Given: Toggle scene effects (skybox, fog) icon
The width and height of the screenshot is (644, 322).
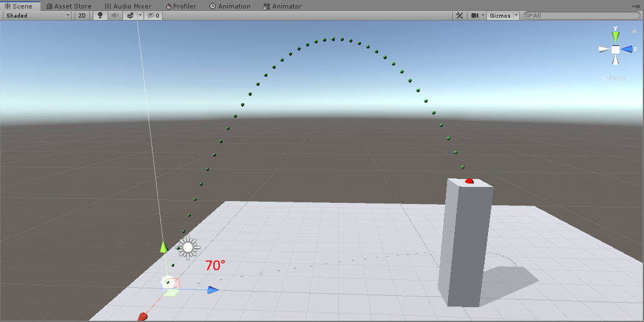Looking at the screenshot, I should click(x=130, y=15).
